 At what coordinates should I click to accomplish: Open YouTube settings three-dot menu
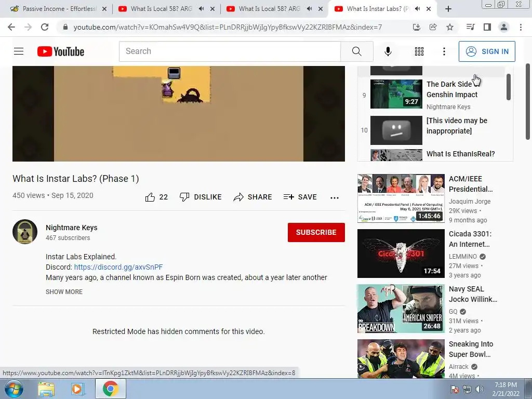click(x=444, y=51)
